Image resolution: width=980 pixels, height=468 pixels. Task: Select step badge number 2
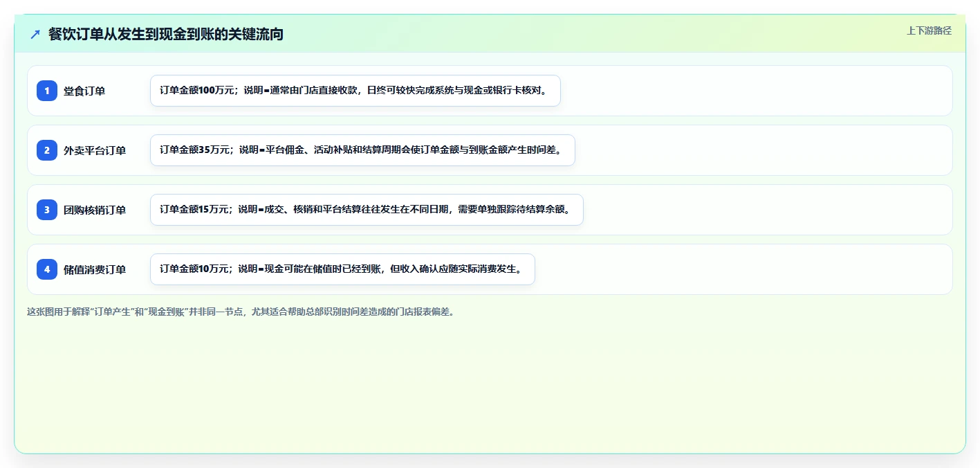click(47, 150)
